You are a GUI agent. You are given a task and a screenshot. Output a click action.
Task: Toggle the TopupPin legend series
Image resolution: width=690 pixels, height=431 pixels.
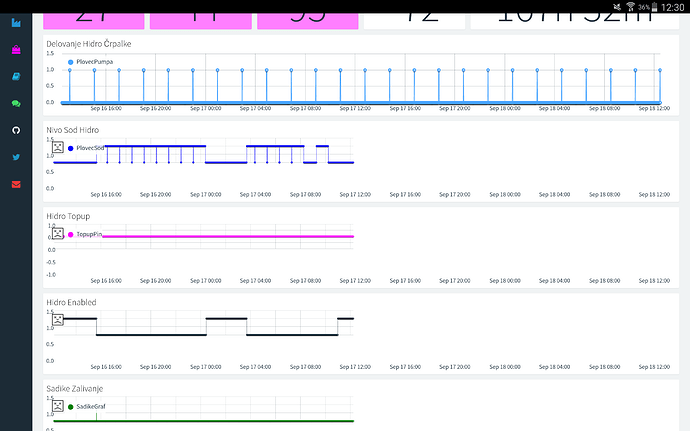(x=88, y=234)
